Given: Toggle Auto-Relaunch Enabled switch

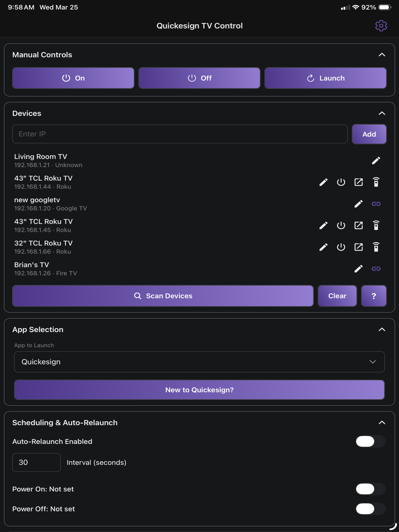Looking at the screenshot, I should coord(371,441).
